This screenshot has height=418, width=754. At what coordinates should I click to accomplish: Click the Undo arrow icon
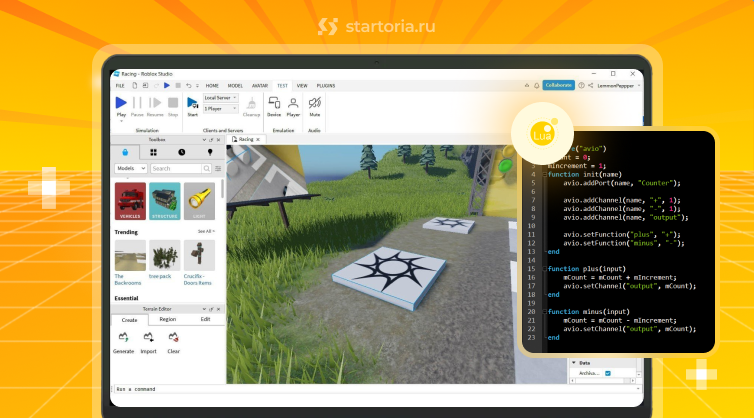click(x=188, y=86)
